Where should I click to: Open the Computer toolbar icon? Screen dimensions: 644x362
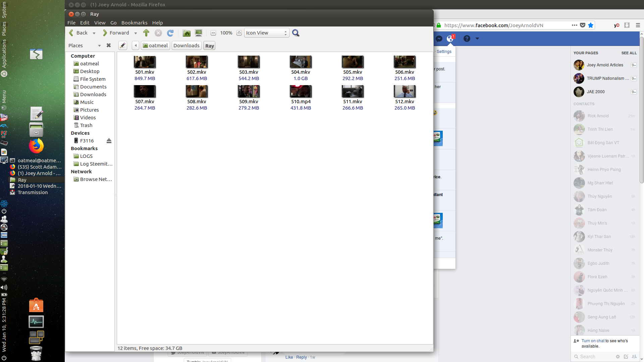[199, 33]
